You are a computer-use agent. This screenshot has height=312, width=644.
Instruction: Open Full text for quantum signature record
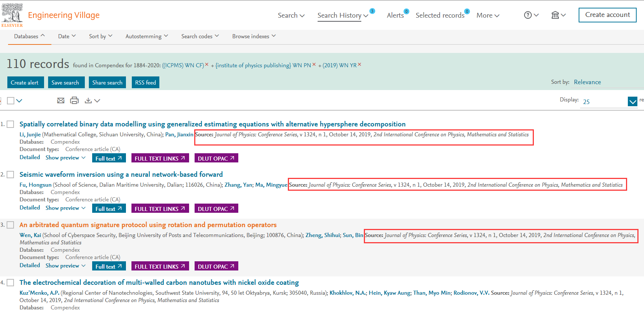[x=109, y=266]
